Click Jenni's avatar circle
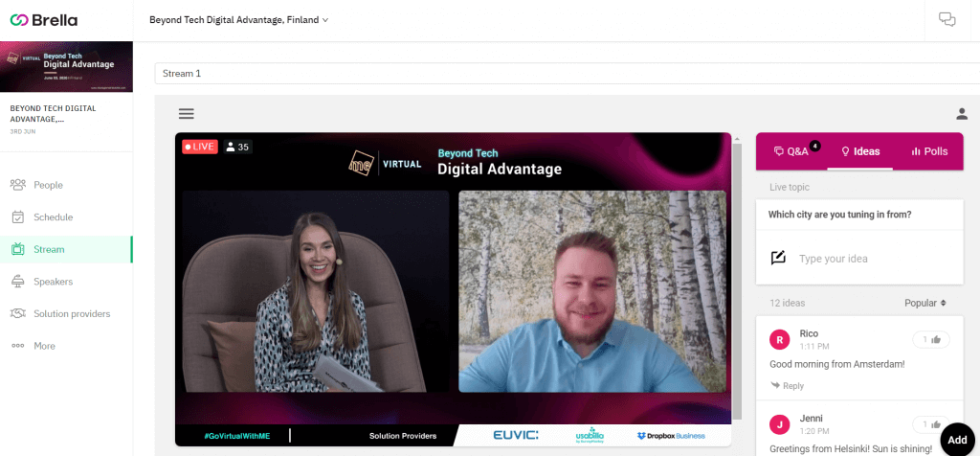 [779, 424]
